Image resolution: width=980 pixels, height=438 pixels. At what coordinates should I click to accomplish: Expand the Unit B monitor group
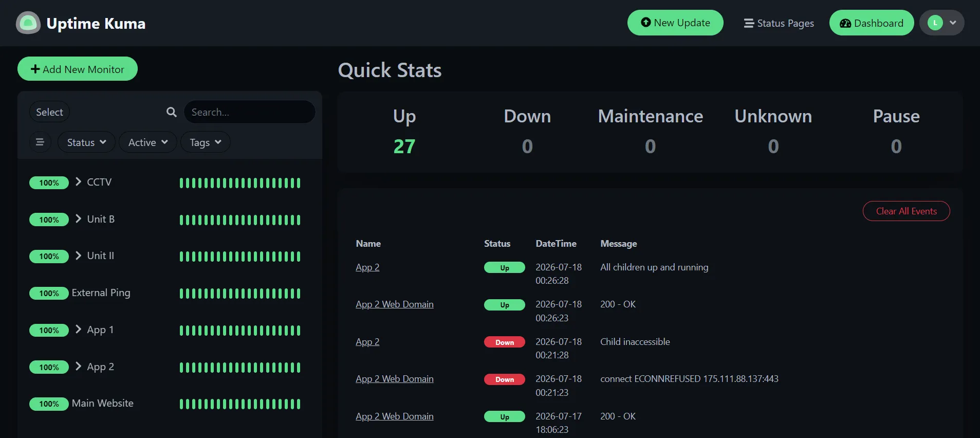(x=78, y=219)
